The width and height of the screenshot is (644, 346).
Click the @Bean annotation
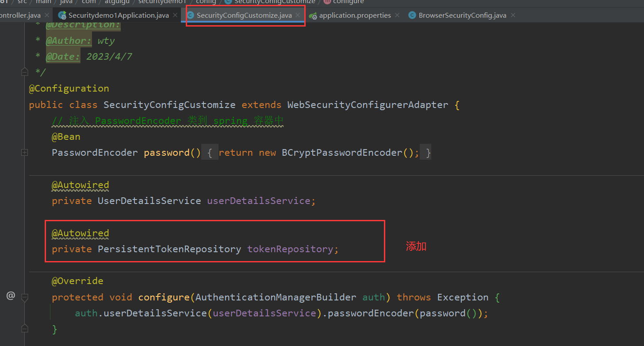click(66, 137)
